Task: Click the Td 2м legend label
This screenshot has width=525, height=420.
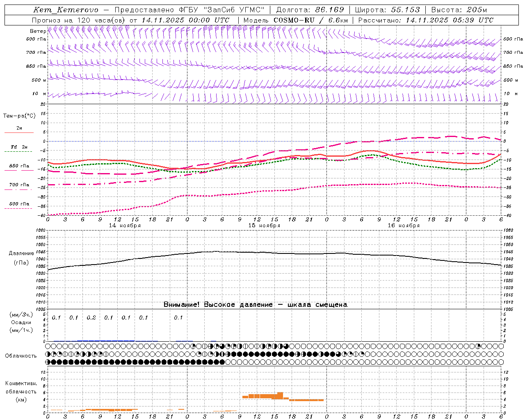Action: [19, 147]
